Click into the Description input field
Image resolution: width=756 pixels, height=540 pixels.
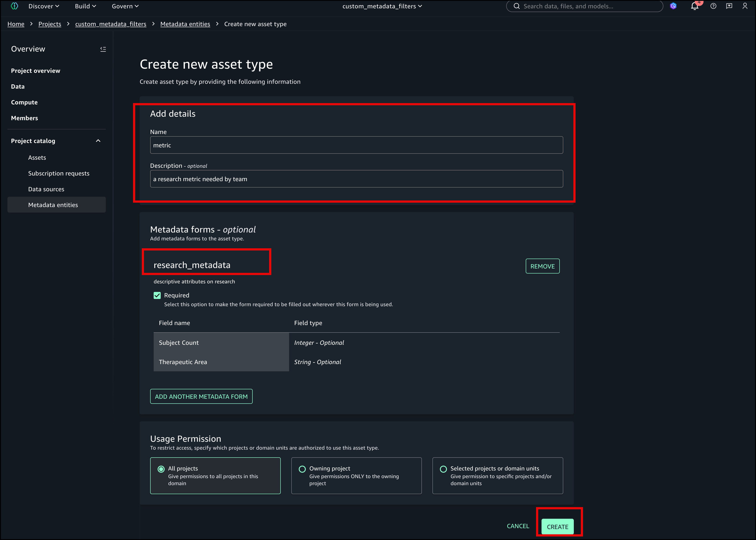(356, 179)
